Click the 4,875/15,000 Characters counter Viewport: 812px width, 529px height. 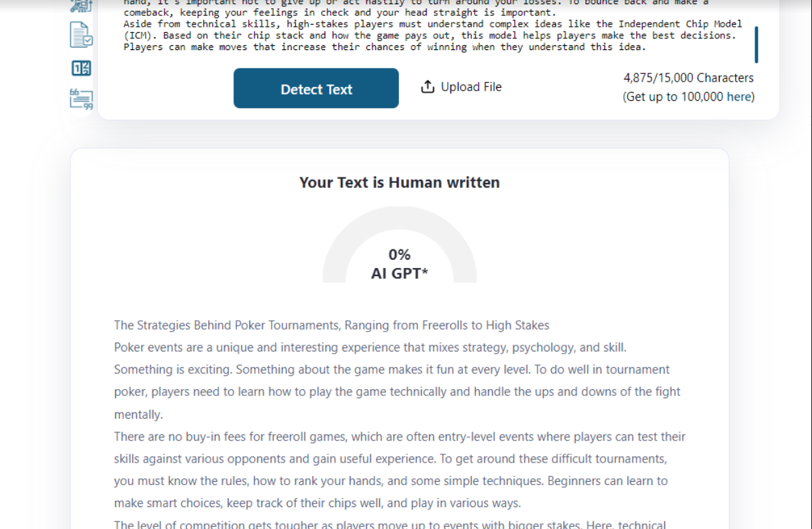(x=688, y=78)
